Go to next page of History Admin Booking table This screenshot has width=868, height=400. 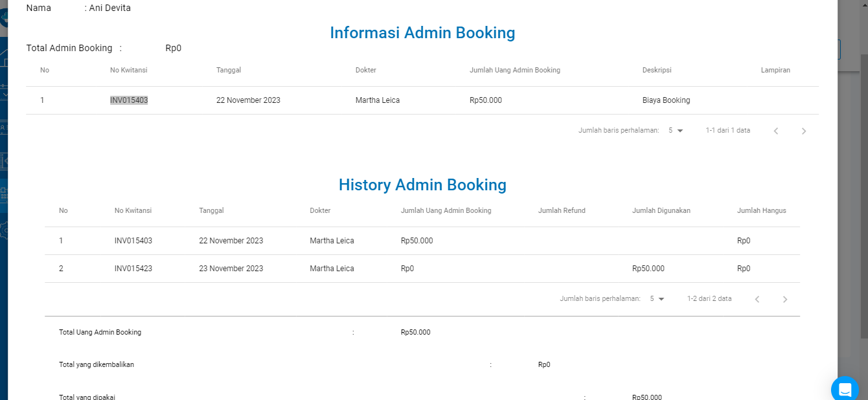pos(785,299)
